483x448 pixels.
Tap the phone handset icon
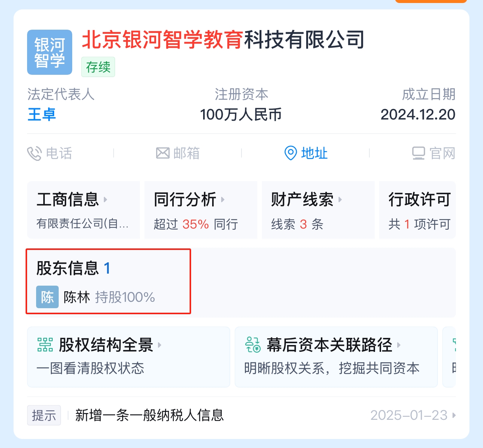tap(34, 153)
